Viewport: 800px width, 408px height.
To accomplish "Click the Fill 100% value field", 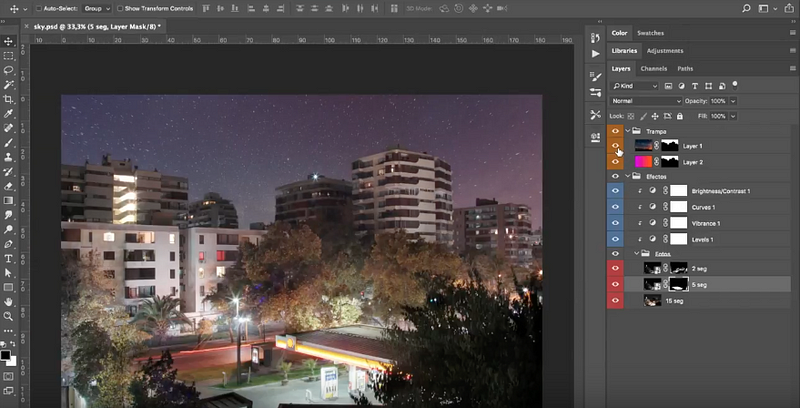I will tap(718, 116).
